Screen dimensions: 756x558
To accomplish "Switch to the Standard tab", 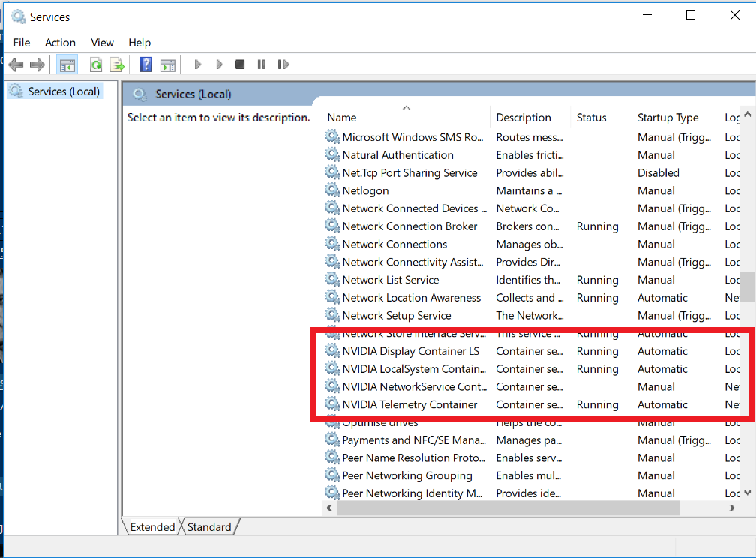I will (x=209, y=527).
